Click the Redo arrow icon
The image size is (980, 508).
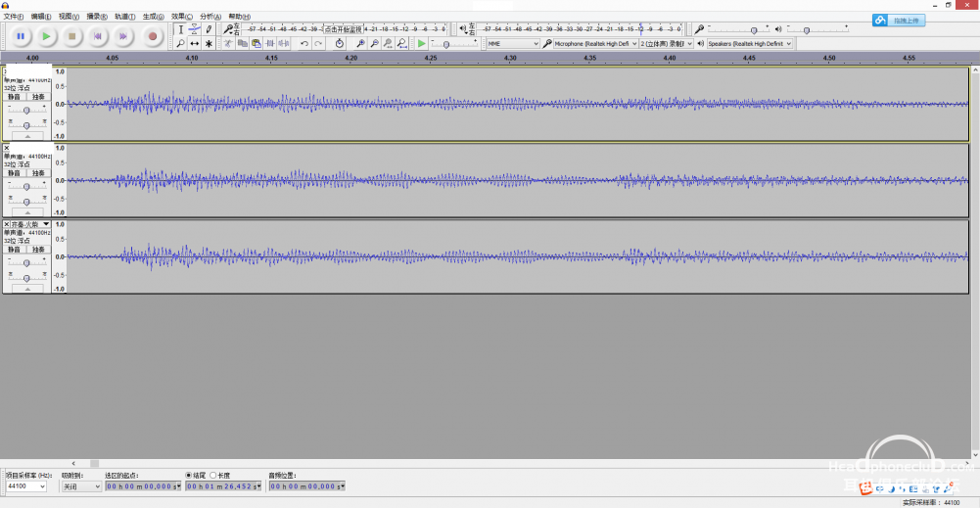(318, 44)
